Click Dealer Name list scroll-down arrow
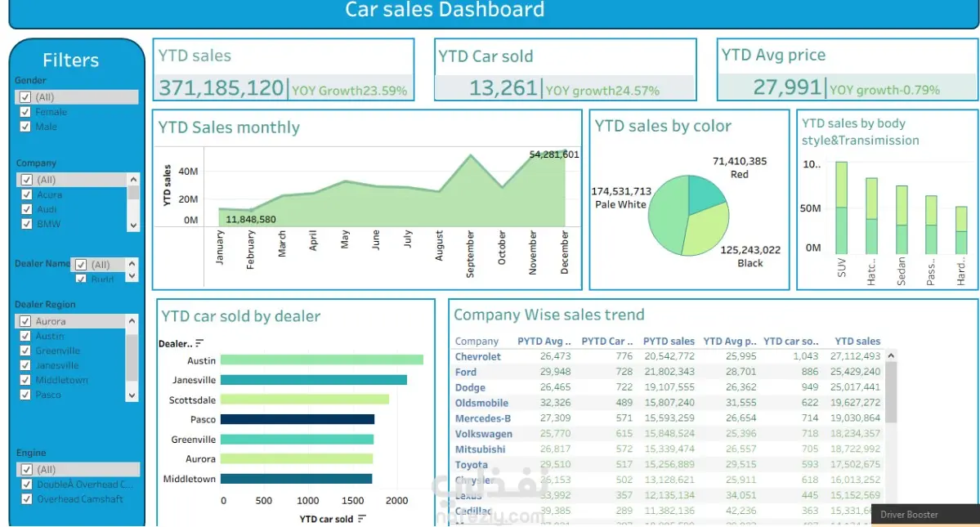 pyautogui.click(x=132, y=276)
